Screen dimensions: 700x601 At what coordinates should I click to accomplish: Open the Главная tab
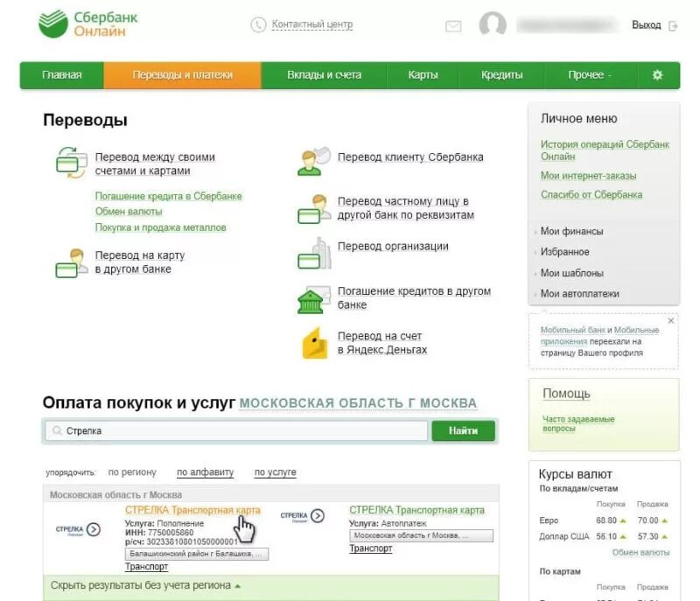(61, 75)
